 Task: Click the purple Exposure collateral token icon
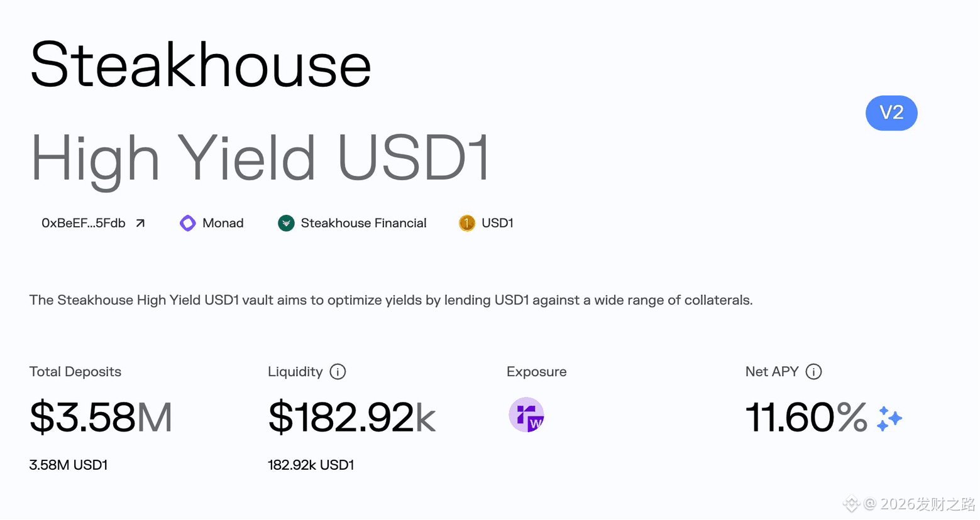[526, 414]
